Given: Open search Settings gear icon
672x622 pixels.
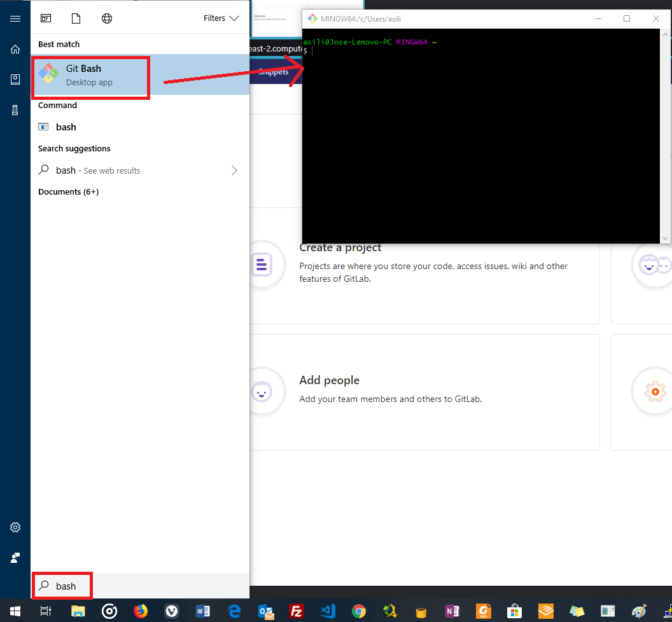Looking at the screenshot, I should click(15, 527).
